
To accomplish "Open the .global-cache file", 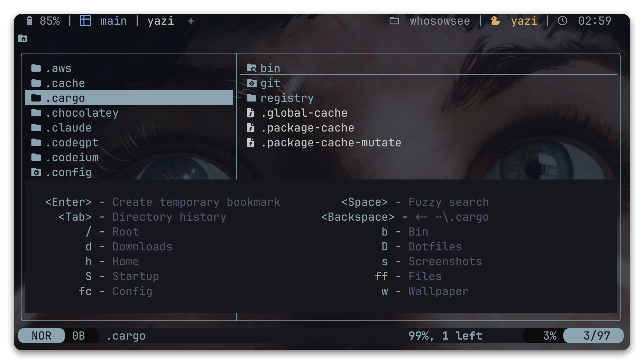I will pos(304,113).
